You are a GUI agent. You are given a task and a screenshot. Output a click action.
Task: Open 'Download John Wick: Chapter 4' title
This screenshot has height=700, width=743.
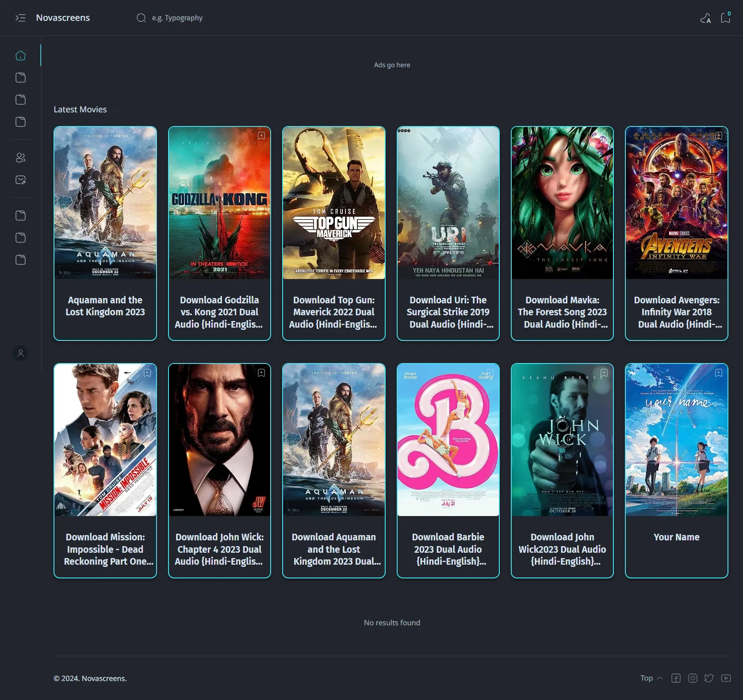point(219,549)
